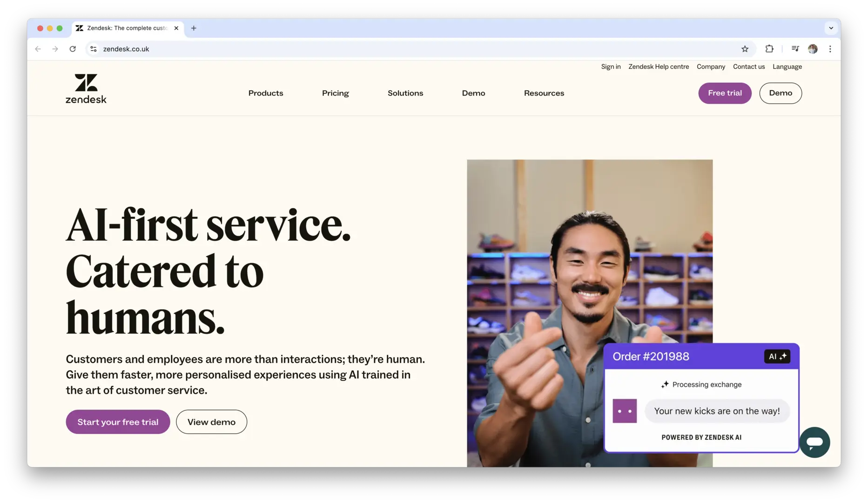Bookmark this page with star icon
This screenshot has width=868, height=503.
(x=745, y=49)
